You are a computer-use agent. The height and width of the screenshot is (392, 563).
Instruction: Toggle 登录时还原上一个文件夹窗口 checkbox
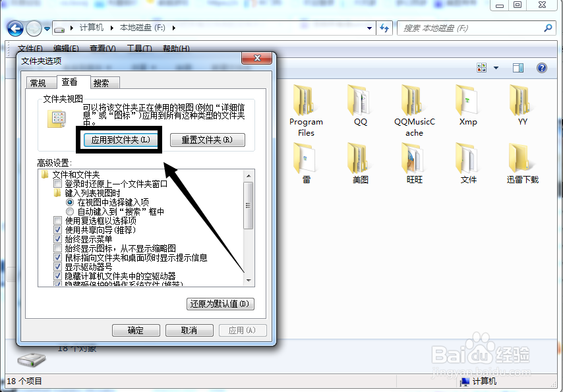click(57, 184)
